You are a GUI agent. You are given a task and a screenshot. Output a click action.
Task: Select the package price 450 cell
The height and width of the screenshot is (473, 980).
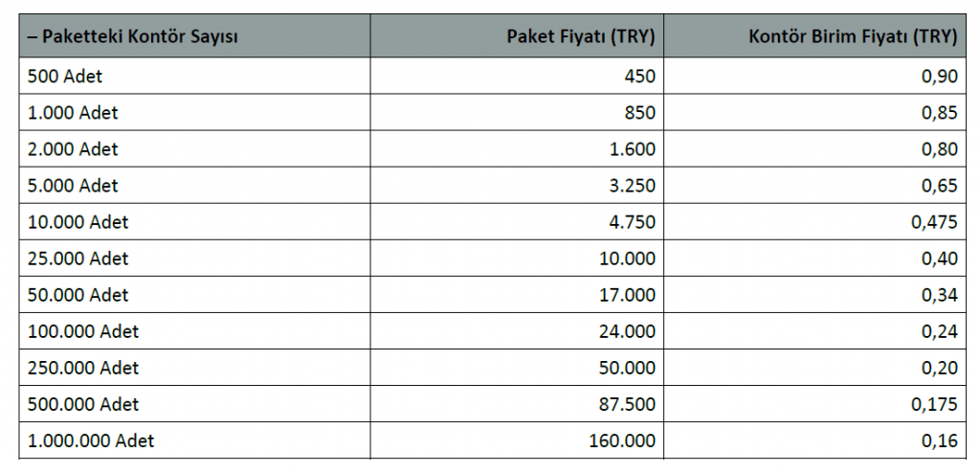click(x=517, y=77)
